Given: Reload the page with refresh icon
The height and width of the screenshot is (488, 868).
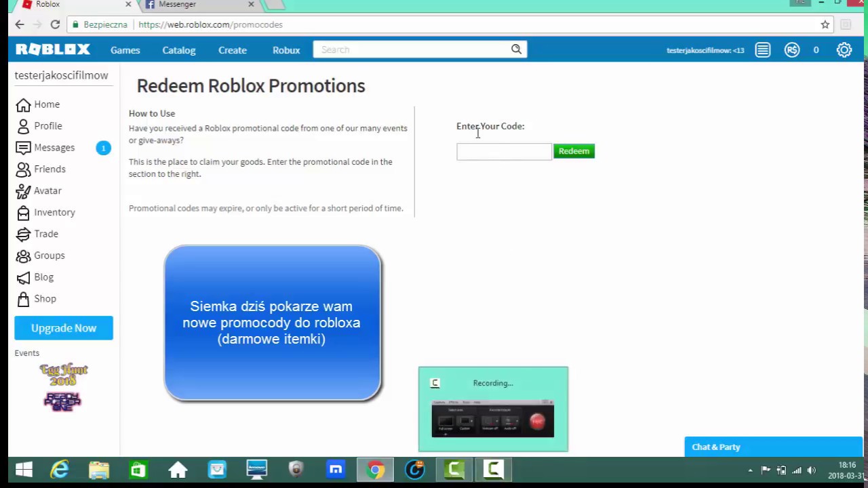Looking at the screenshot, I should coord(55,24).
